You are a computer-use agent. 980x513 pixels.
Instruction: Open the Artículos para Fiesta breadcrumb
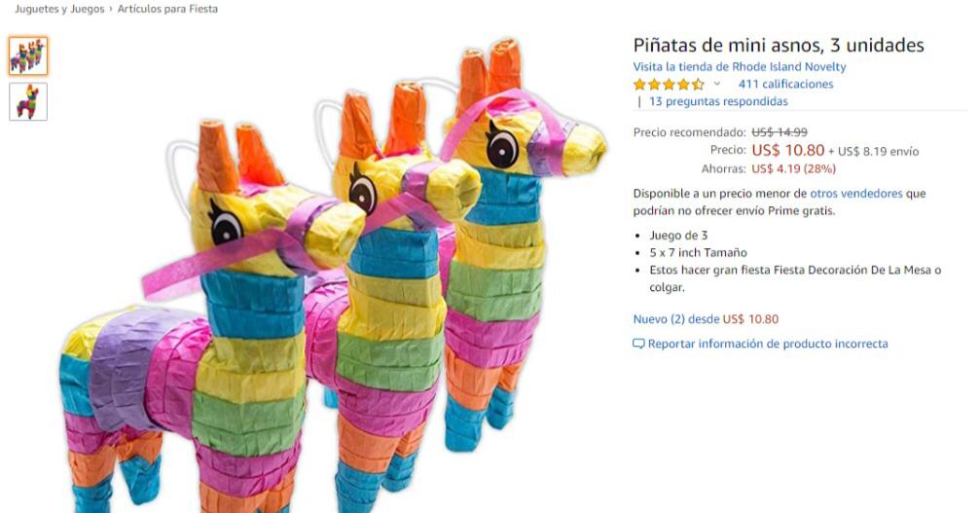167,9
